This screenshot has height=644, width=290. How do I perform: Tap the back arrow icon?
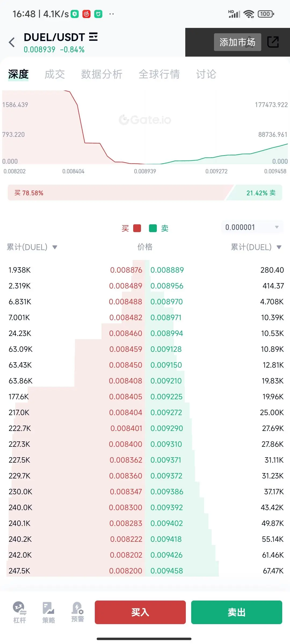coord(12,42)
